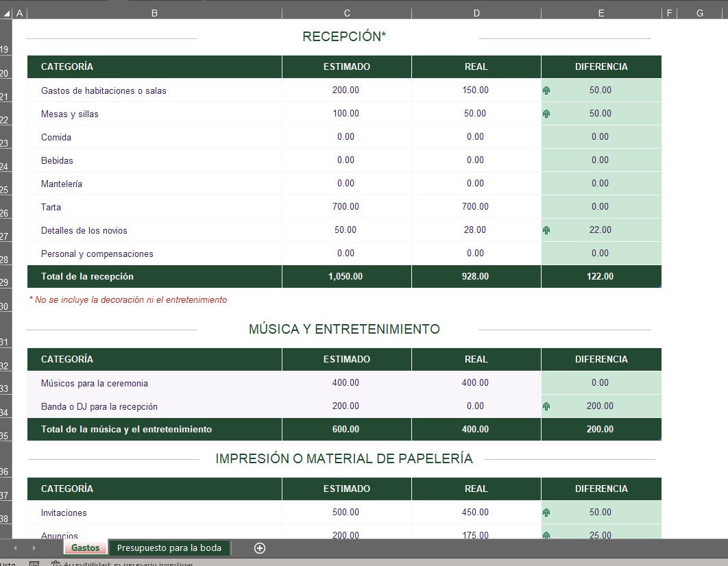The height and width of the screenshot is (566, 728).
Task: Select row 29 header
Action: [5, 277]
